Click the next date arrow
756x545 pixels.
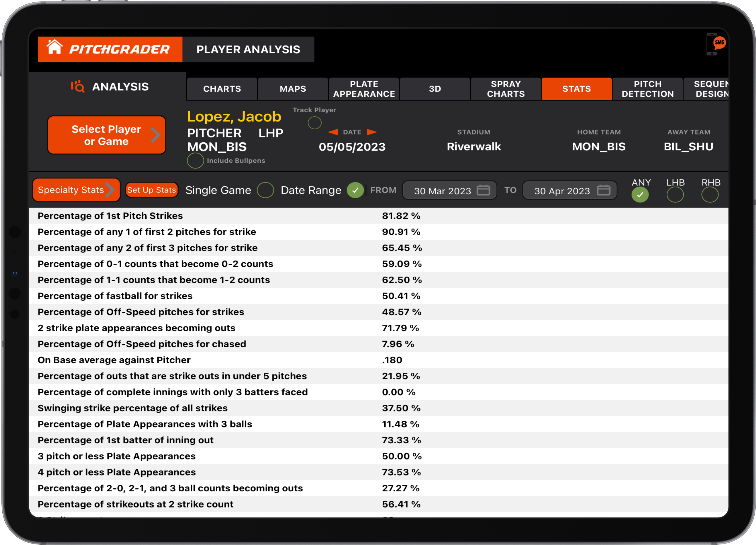(x=372, y=132)
